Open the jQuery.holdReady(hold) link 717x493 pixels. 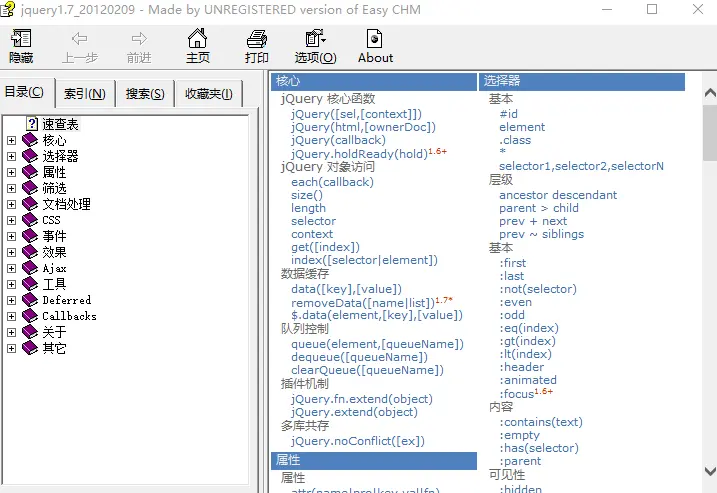tap(358, 154)
